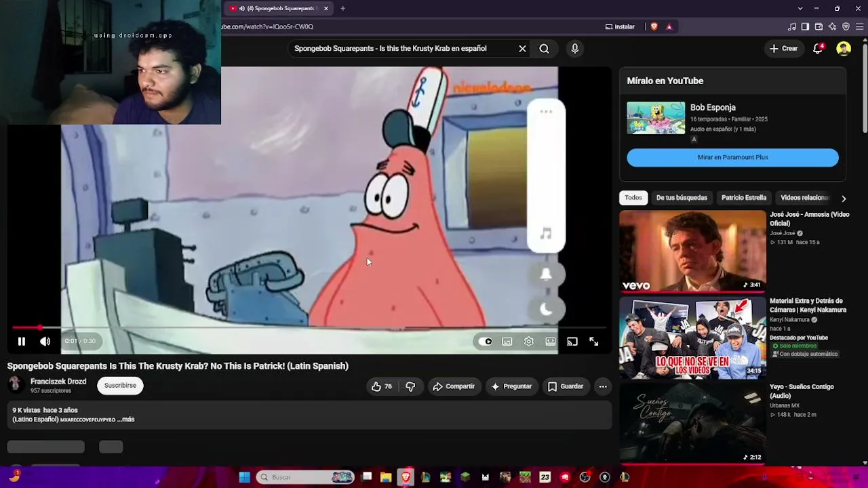868x488 pixels.
Task: Open the tab search dropdown arrow
Action: pyautogui.click(x=800, y=8)
